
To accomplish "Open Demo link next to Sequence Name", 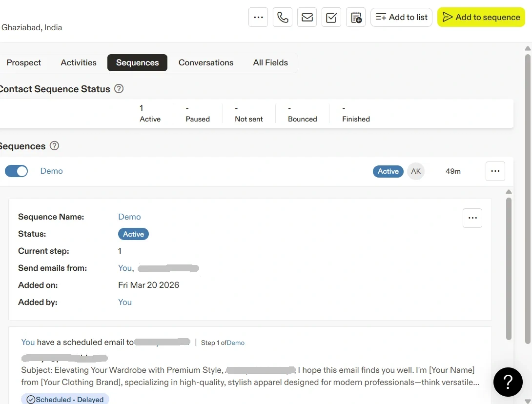I will tap(129, 217).
